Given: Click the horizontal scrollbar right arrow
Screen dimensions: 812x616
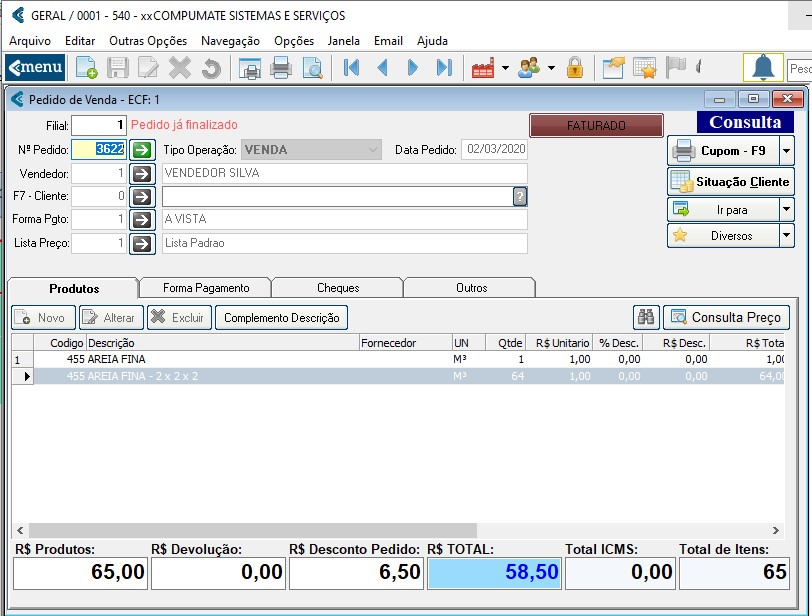Looking at the screenshot, I should (776, 530).
